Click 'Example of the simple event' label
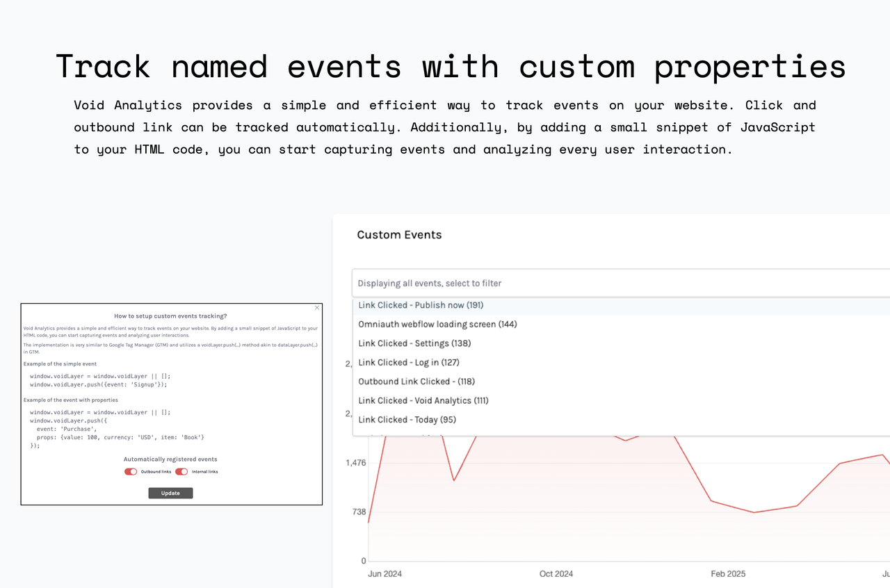 (x=60, y=364)
